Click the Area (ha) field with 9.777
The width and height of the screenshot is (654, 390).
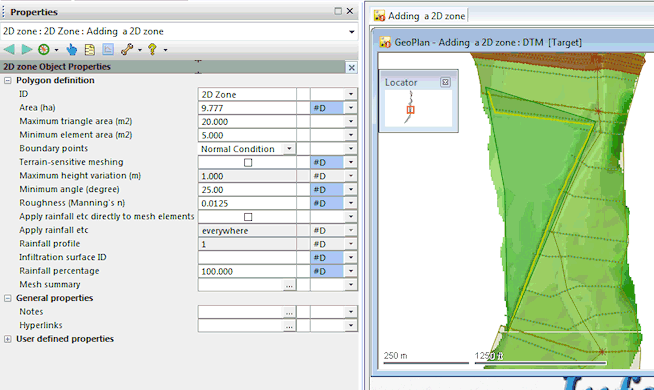247,108
